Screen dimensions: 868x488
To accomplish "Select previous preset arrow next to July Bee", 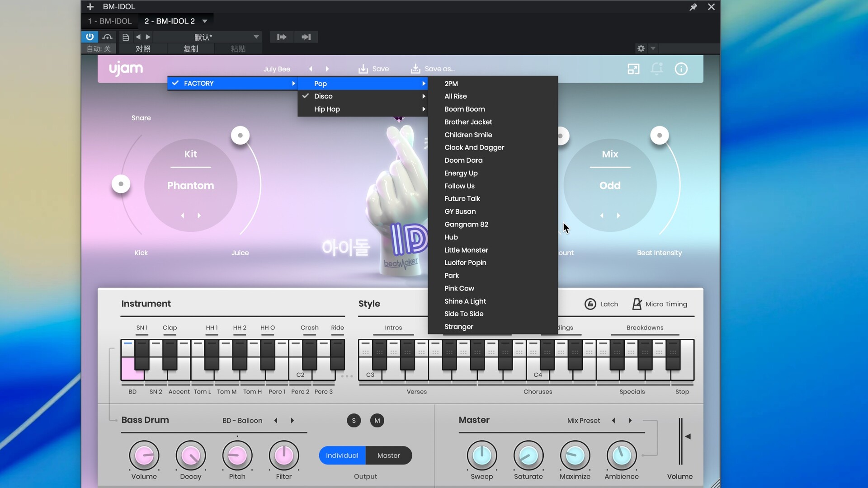I will (x=311, y=69).
